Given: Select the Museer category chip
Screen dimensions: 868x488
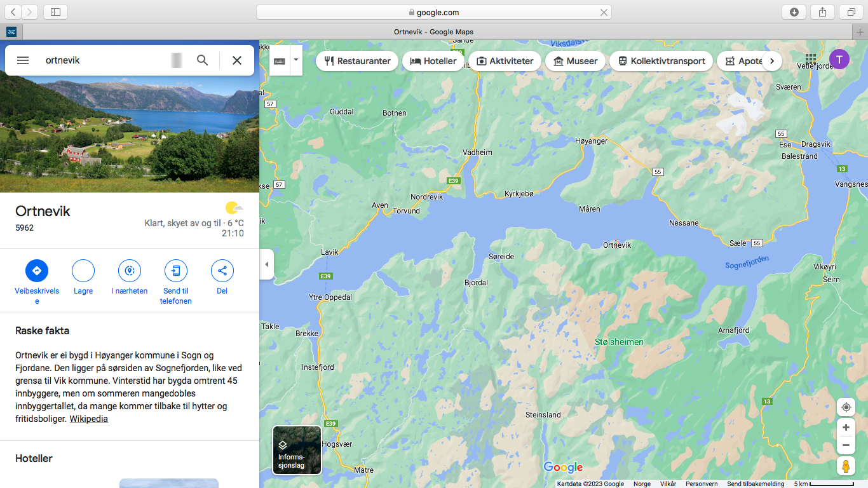Looking at the screenshot, I should 575,61.
